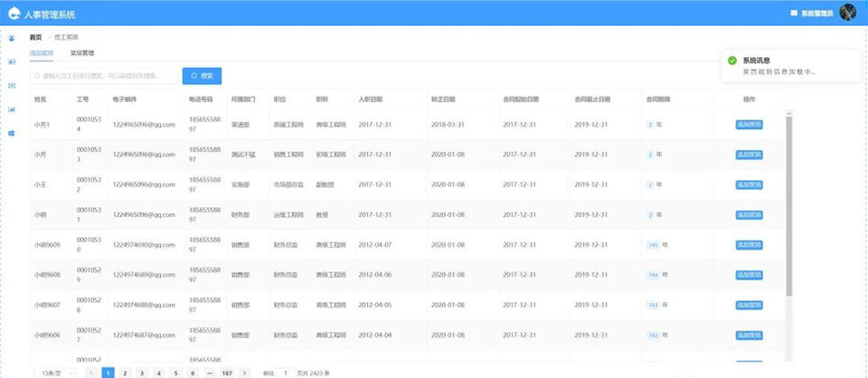The height and width of the screenshot is (378, 868).
Task: Click 添加奖惩 button for 小明9607
Action: pyautogui.click(x=749, y=305)
